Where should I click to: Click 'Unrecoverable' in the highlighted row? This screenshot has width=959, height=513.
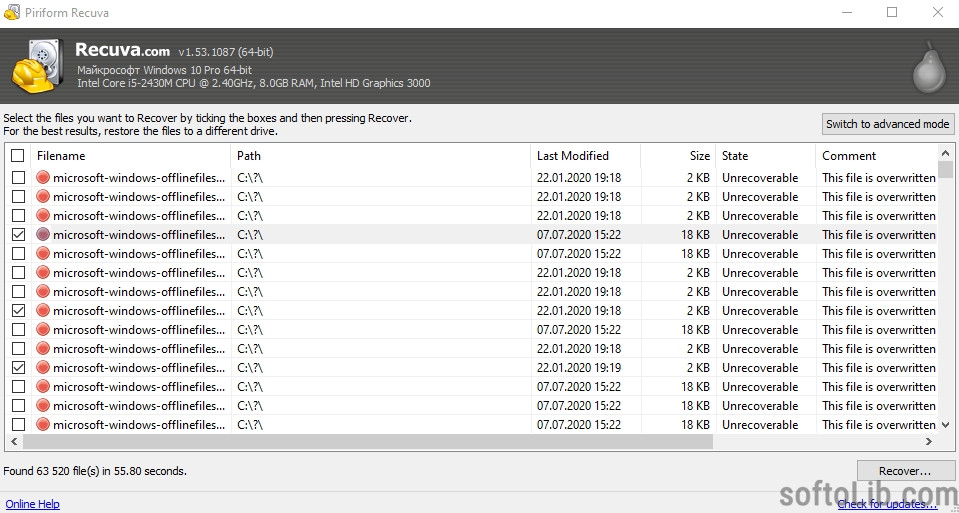[x=760, y=235]
